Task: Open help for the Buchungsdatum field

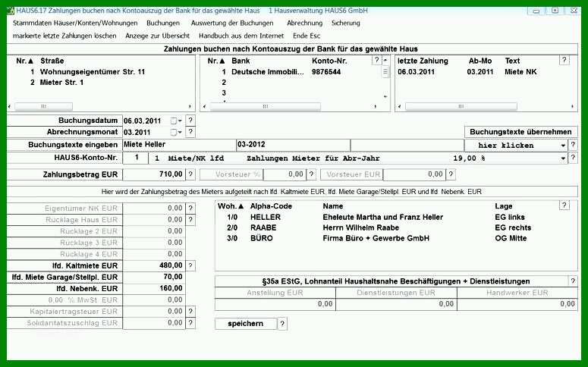Action: (x=190, y=121)
